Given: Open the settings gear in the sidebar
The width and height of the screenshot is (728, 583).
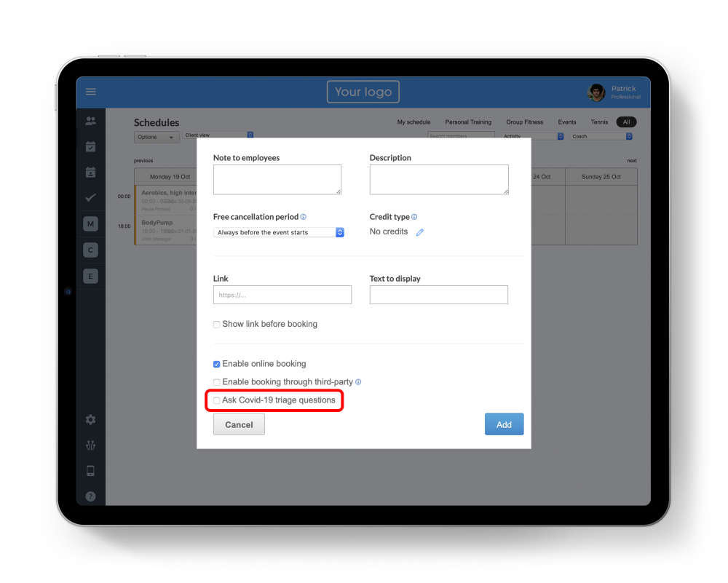Looking at the screenshot, I should coord(90,420).
